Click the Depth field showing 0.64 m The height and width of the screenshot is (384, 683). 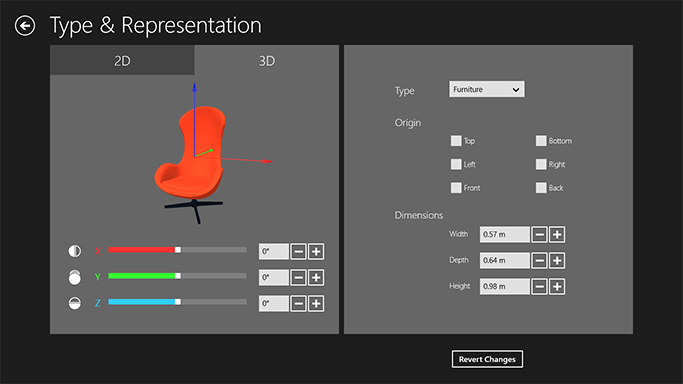pyautogui.click(x=505, y=261)
